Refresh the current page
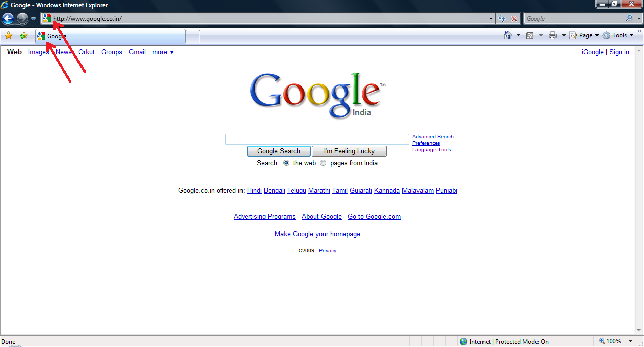This screenshot has width=644, height=347. pos(502,18)
